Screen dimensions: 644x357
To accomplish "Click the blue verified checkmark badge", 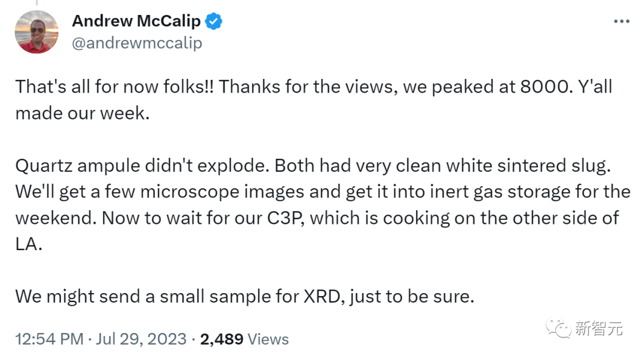I will [x=213, y=21].
